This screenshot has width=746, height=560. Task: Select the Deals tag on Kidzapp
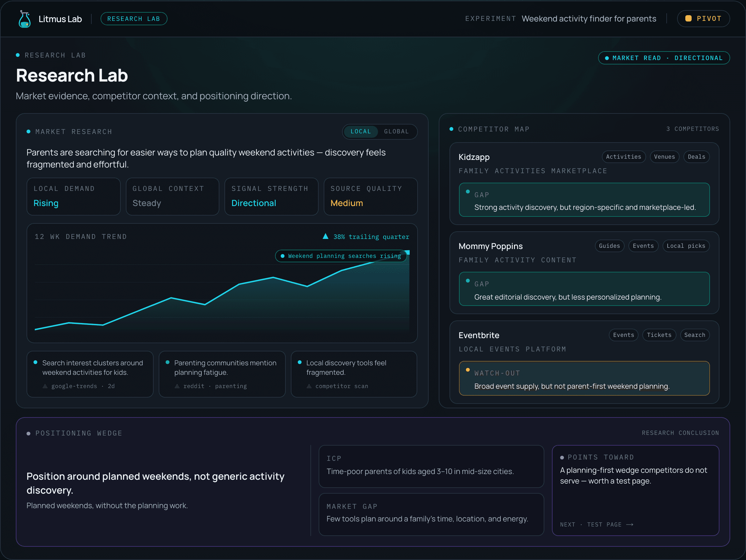pyautogui.click(x=696, y=157)
